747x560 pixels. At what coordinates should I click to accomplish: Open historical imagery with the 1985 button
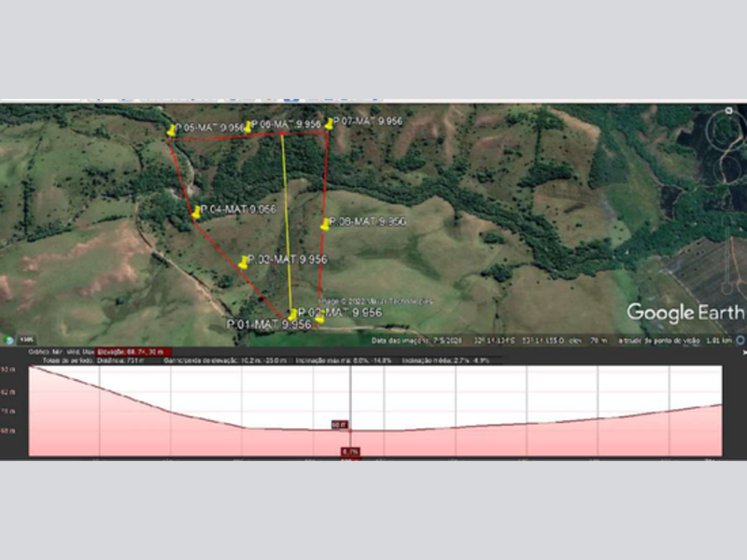[27, 340]
